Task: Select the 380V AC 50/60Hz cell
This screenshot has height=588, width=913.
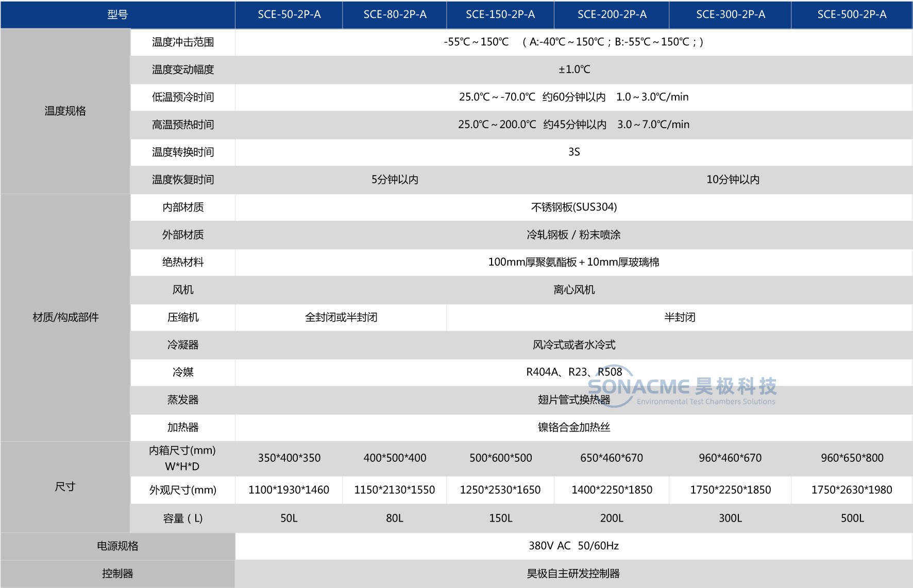Action: pos(573,546)
